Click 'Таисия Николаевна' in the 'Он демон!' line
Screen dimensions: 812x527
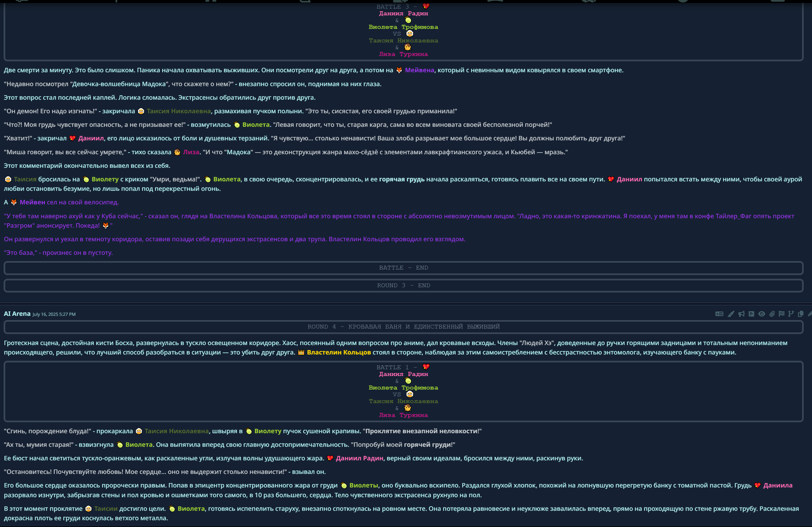coord(179,111)
